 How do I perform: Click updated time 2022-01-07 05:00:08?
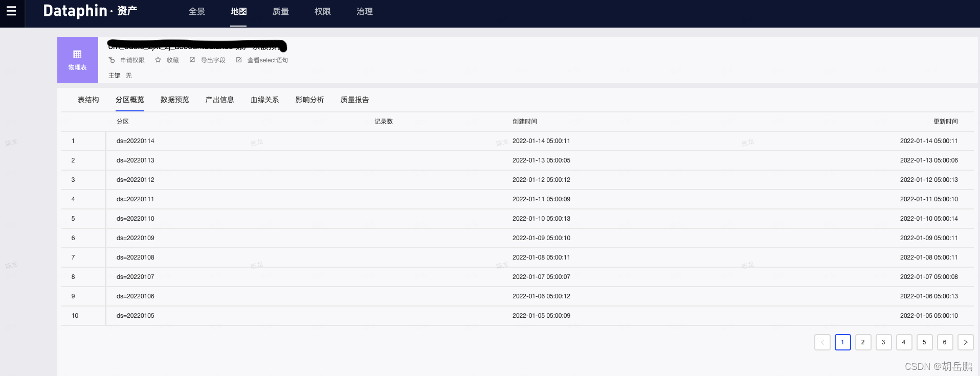[x=929, y=277]
